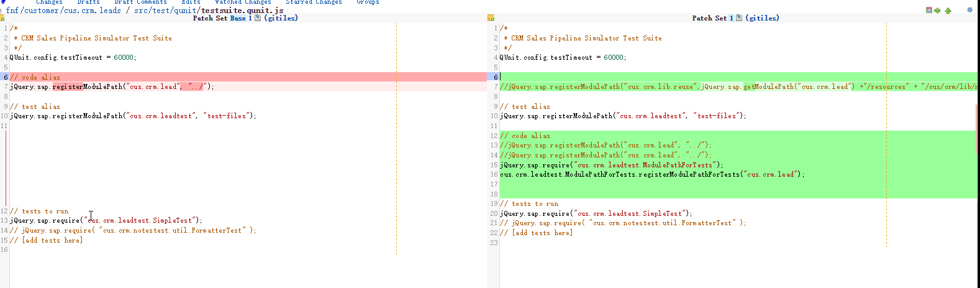Click left line 13 SimpleTest require
Screen dimensions: 980x288
pos(106,220)
